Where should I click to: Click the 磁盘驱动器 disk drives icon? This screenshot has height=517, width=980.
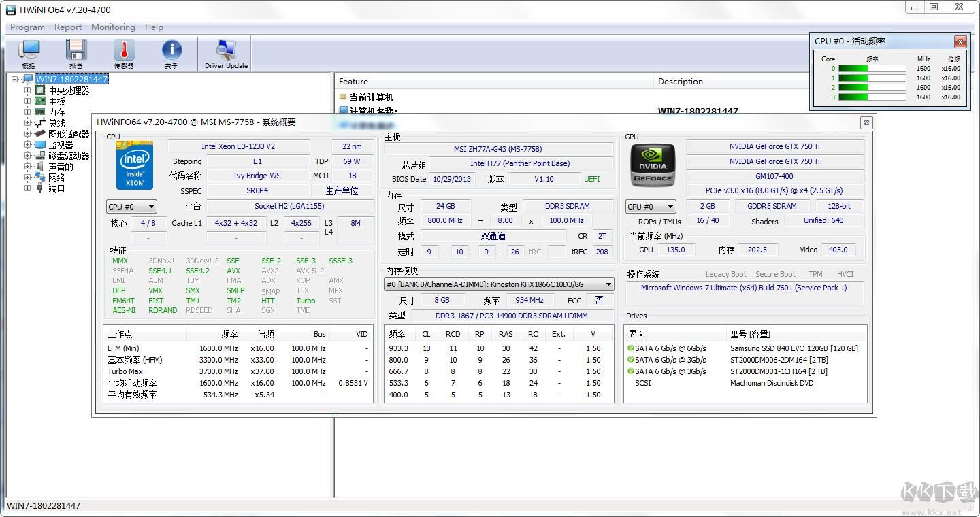tap(41, 155)
